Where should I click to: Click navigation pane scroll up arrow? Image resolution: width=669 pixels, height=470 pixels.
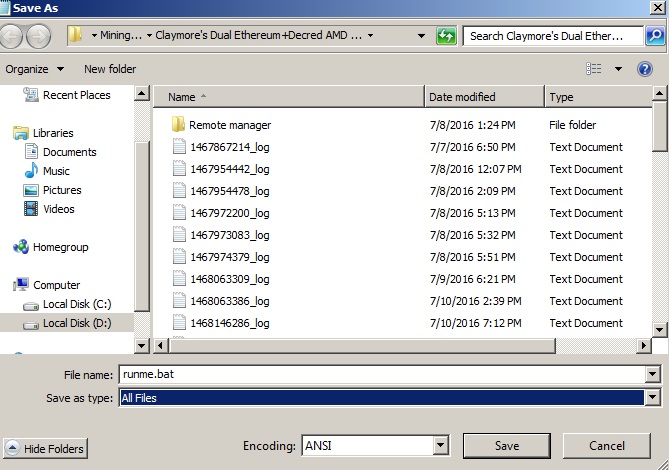141,93
